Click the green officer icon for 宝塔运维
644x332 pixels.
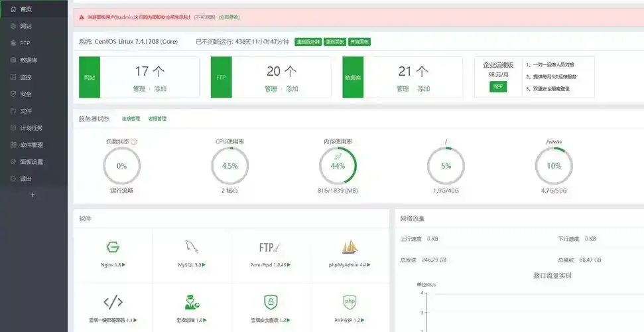(x=192, y=302)
